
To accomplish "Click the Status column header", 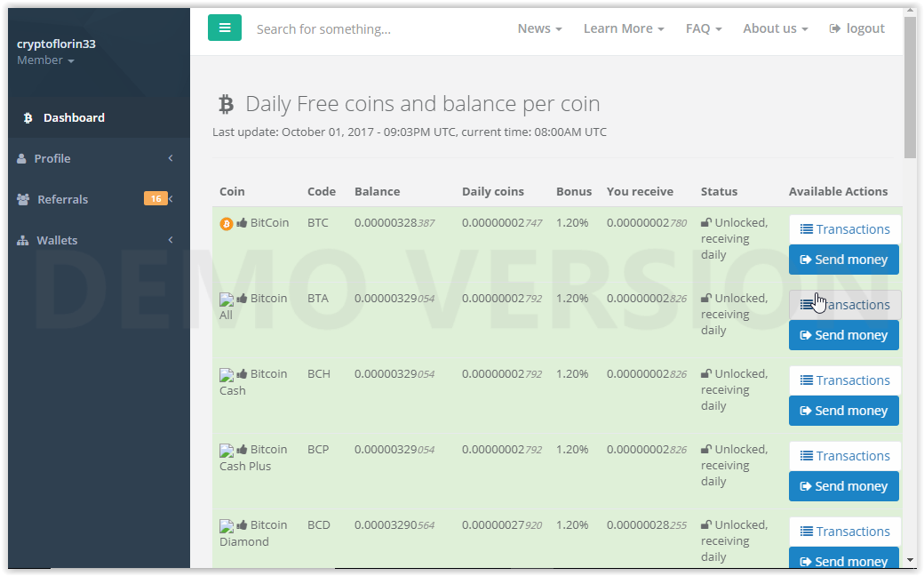I will click(x=719, y=192).
